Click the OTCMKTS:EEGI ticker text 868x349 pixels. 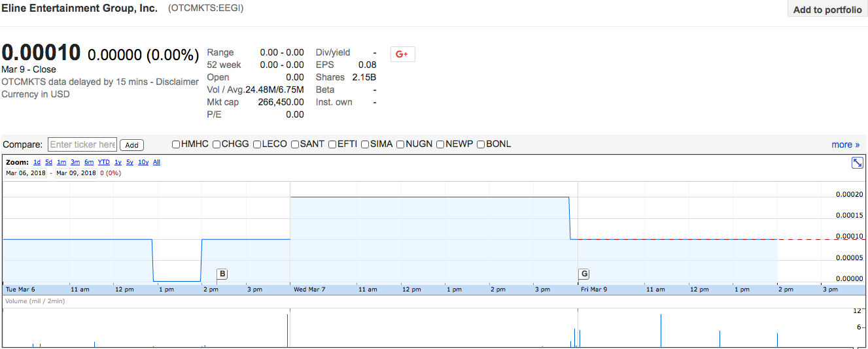(x=206, y=8)
